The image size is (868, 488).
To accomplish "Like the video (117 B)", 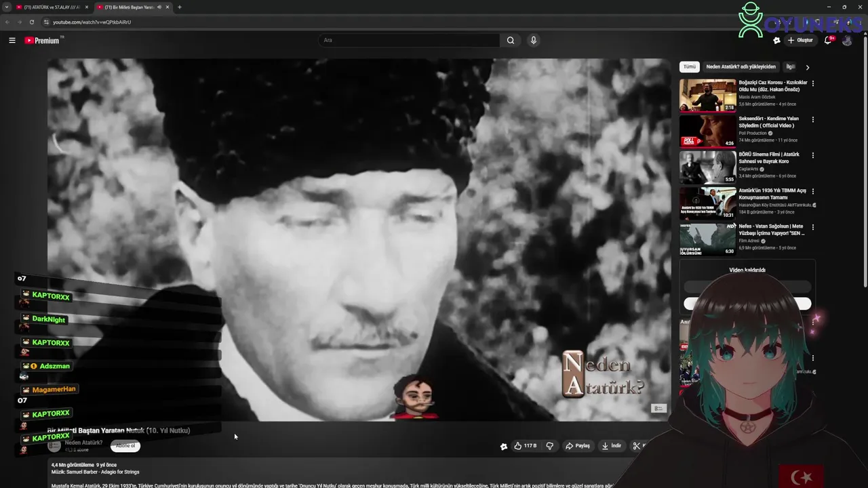I will point(526,446).
